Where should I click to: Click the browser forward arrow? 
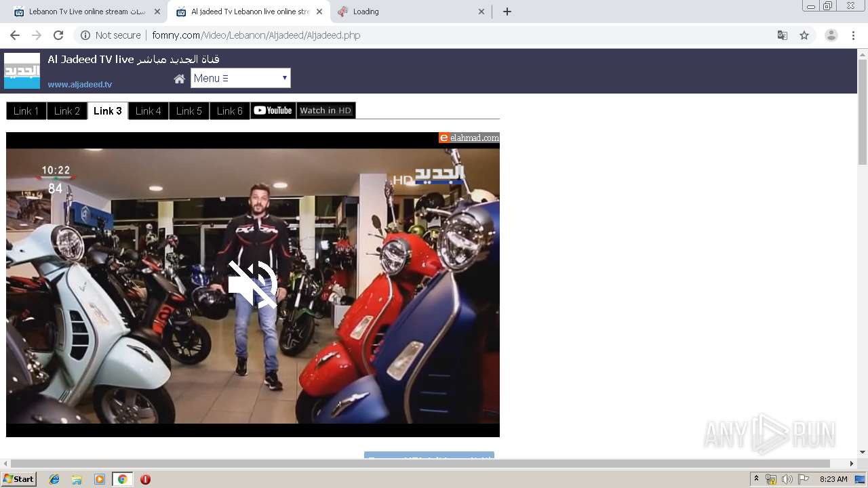pyautogui.click(x=37, y=35)
